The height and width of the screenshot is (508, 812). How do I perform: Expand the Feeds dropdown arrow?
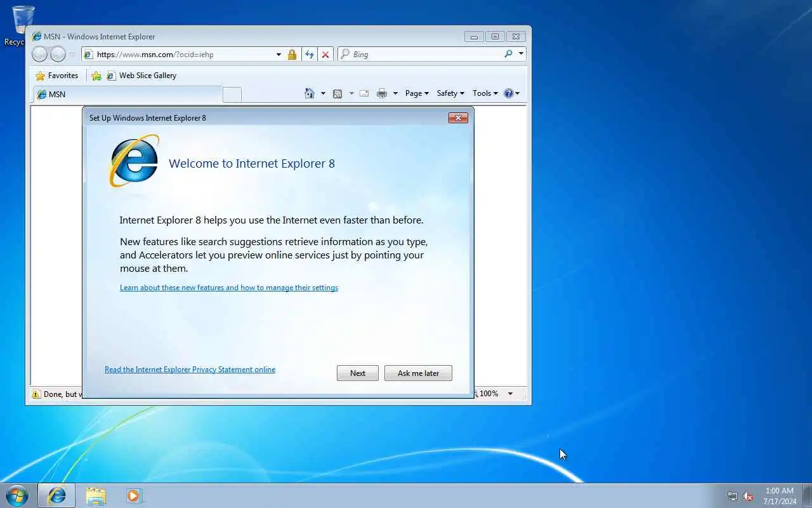tap(351, 93)
